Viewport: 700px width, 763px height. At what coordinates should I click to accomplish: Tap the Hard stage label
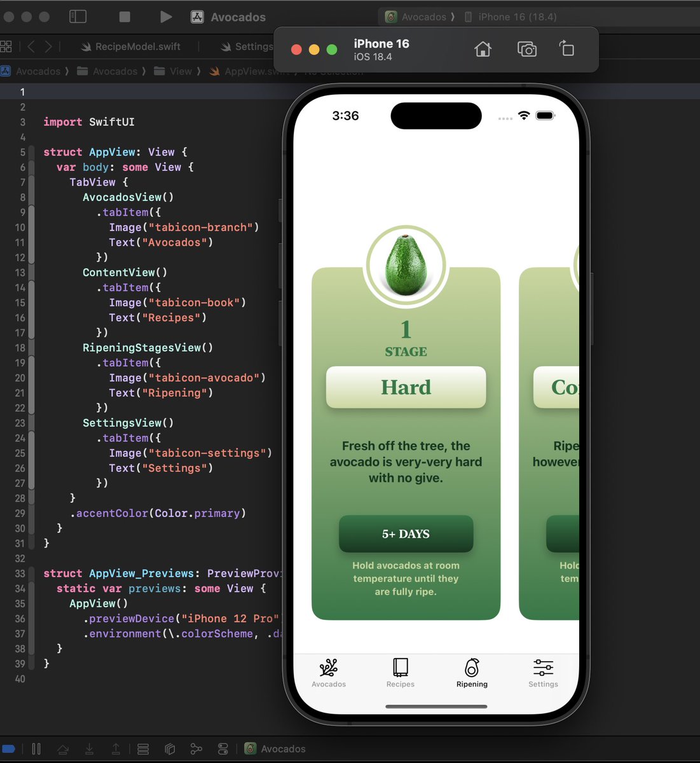[x=406, y=387]
